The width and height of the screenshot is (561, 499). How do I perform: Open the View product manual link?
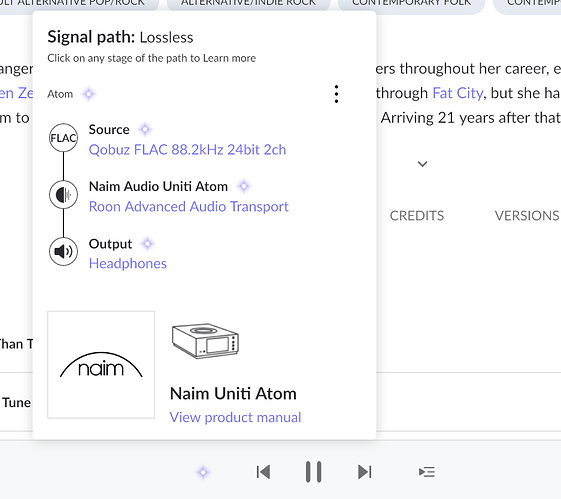pyautogui.click(x=235, y=417)
